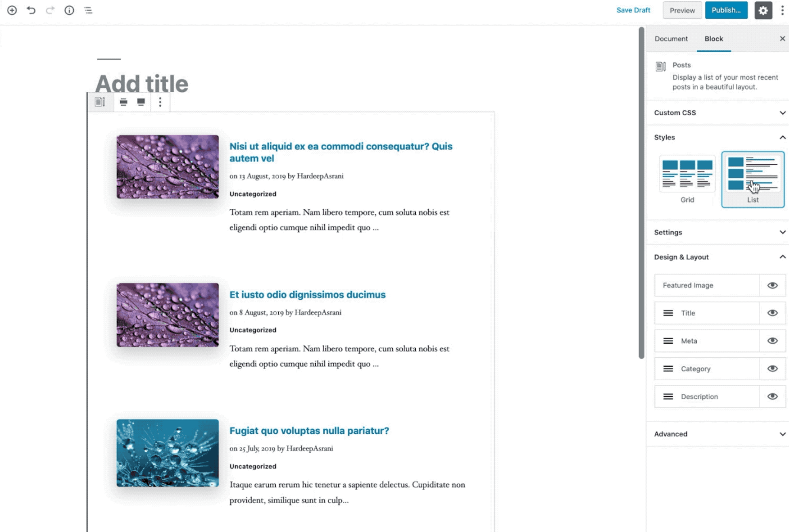Click the Add title field

[x=142, y=84]
